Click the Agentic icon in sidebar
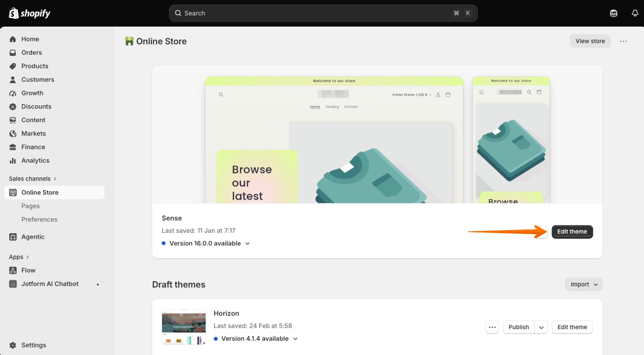 [13, 237]
